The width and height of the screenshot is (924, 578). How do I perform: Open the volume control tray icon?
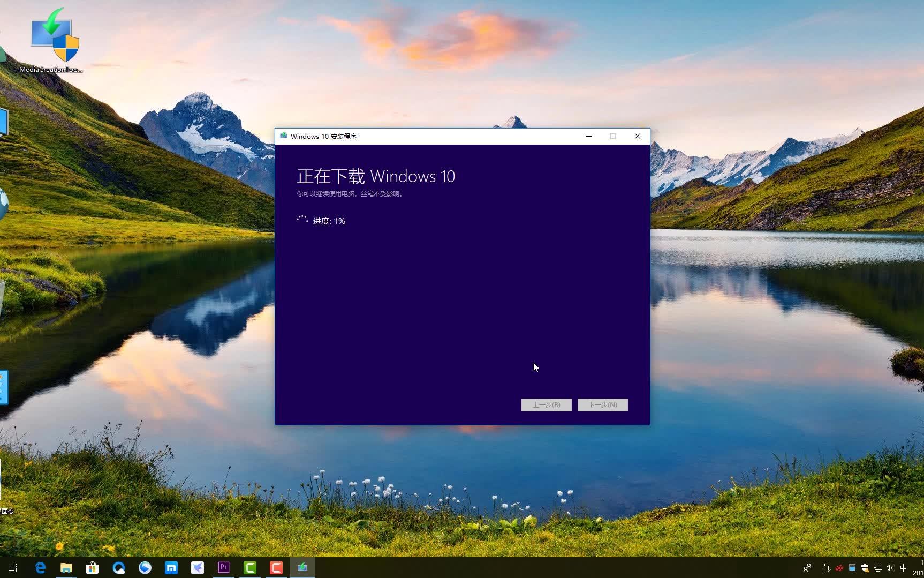[890, 568]
